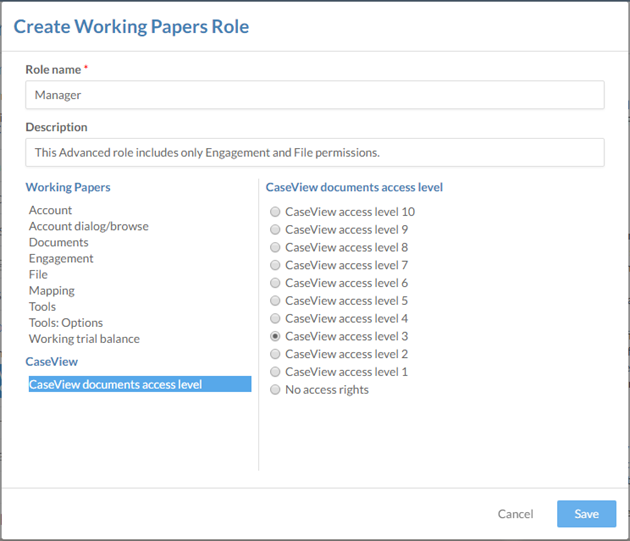Viewport: 630px width, 541px height.
Task: Click the Role name input field
Action: coord(314,95)
